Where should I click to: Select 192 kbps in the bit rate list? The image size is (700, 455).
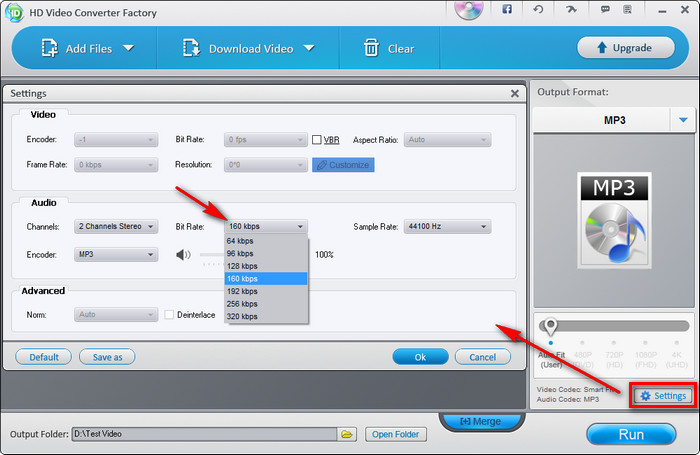[x=266, y=291]
